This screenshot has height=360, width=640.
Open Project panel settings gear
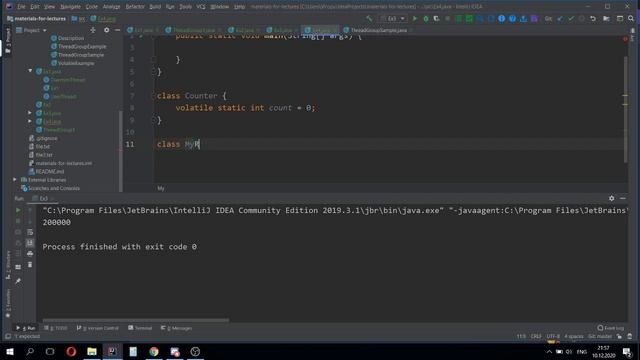[x=107, y=30]
